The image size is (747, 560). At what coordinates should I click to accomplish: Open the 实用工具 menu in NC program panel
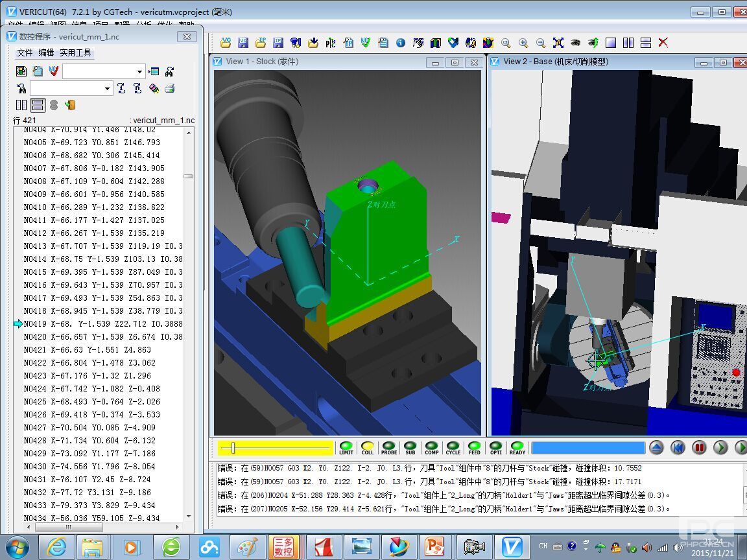75,52
